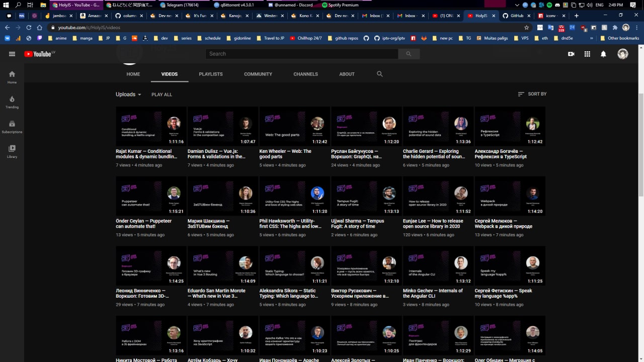Viewport: 644px width, 362px height.
Task: Click the Windows Start button
Action: (6, 5)
